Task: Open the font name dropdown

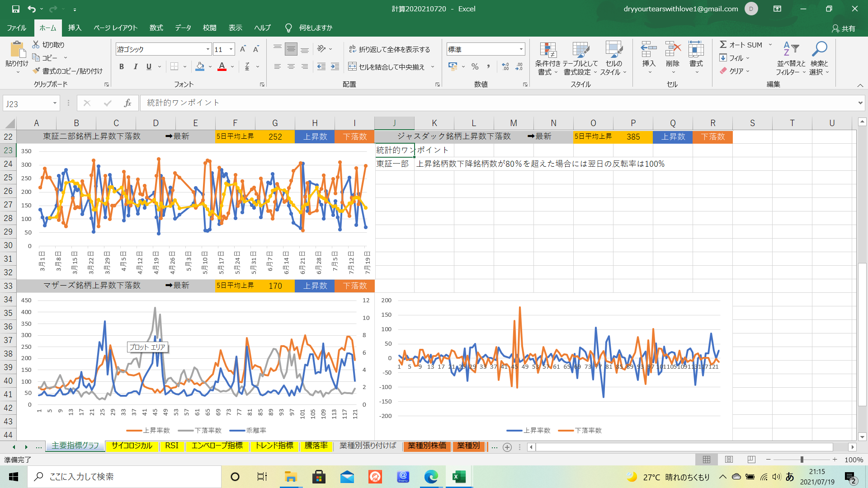Action: tap(208, 49)
